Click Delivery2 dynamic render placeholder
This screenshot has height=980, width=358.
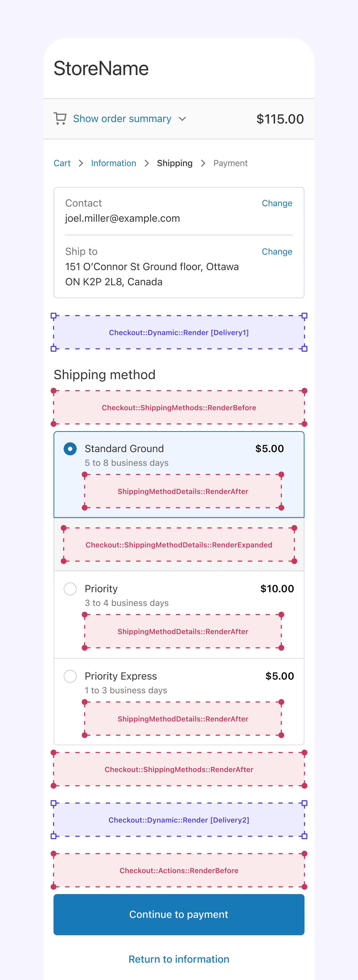point(179,820)
